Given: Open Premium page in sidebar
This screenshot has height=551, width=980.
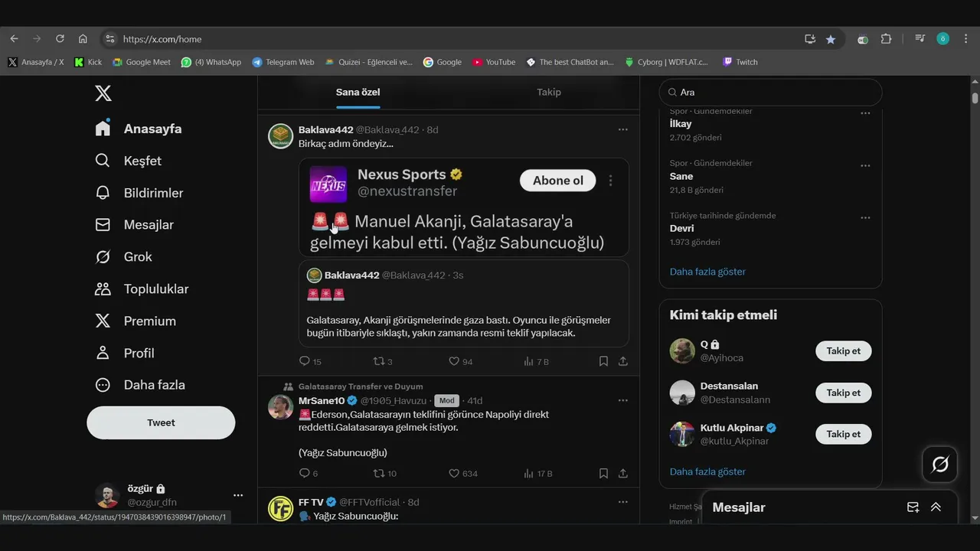Looking at the screenshot, I should point(135,321).
